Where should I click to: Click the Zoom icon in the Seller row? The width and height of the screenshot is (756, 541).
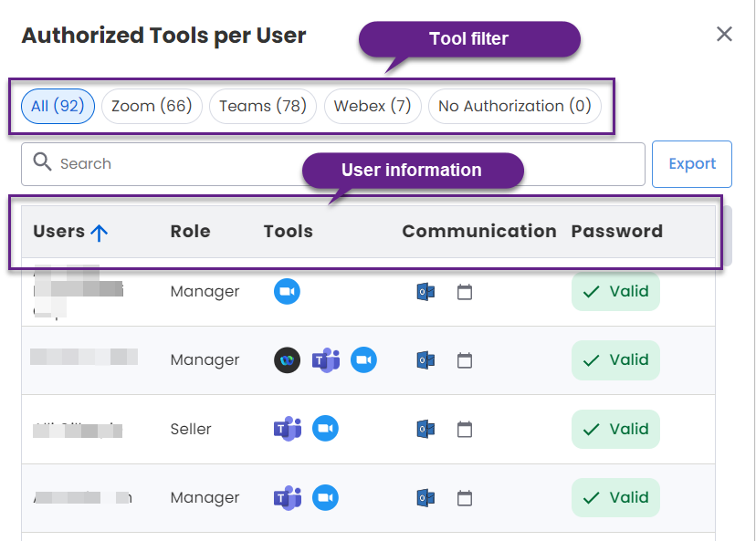325,429
